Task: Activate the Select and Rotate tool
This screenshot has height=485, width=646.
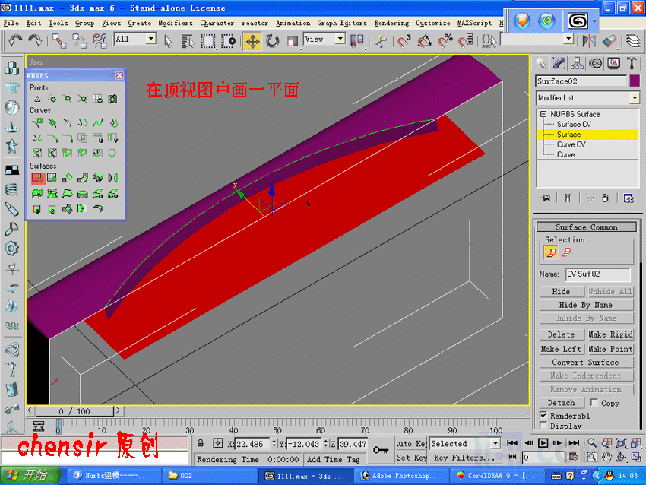Action: click(272, 41)
